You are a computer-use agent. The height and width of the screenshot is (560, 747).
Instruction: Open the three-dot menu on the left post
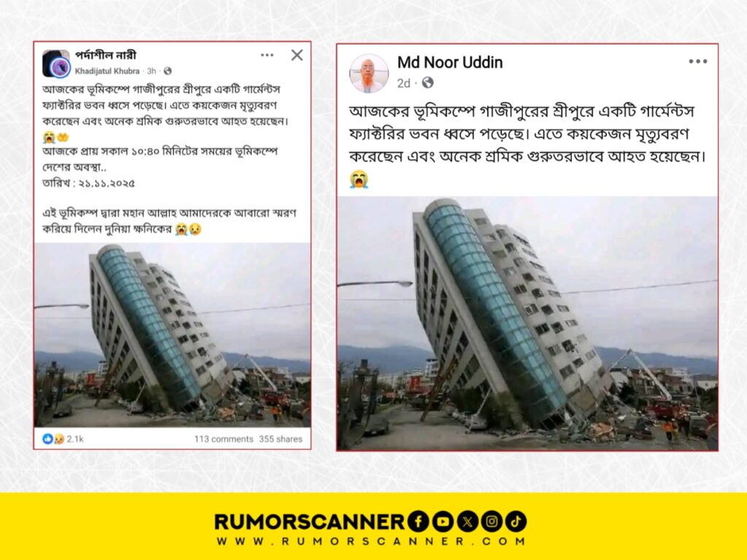(267, 55)
